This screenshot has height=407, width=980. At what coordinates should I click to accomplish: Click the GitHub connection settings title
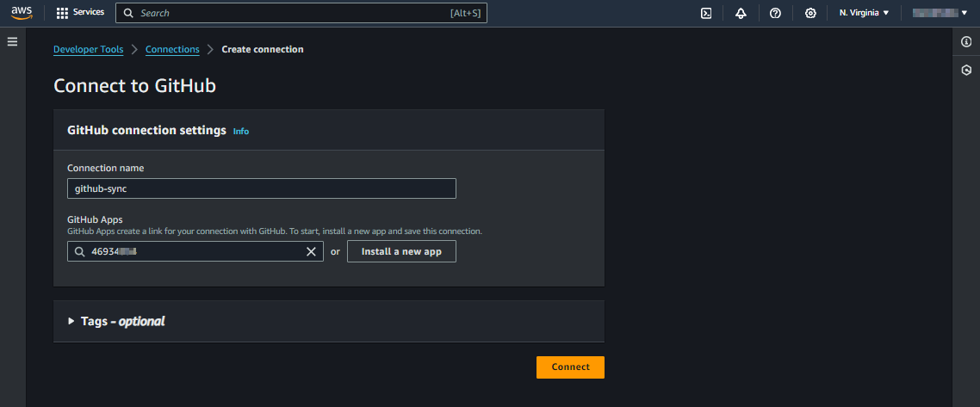(146, 131)
